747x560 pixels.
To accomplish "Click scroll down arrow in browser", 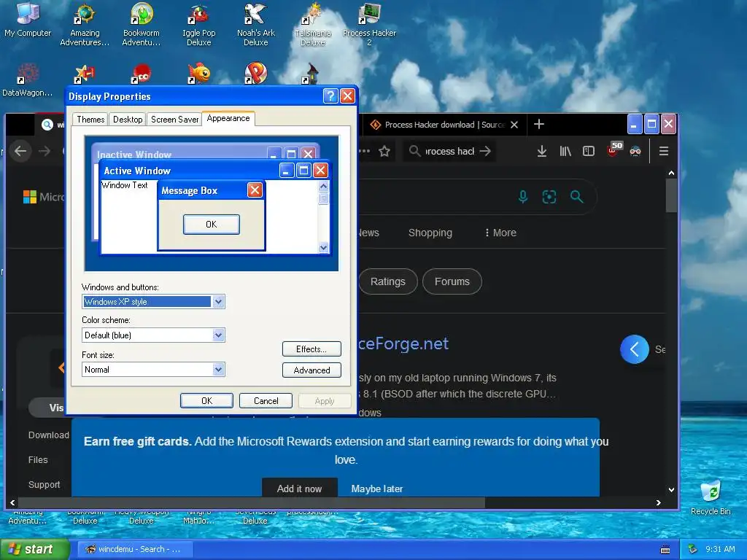I will [671, 489].
